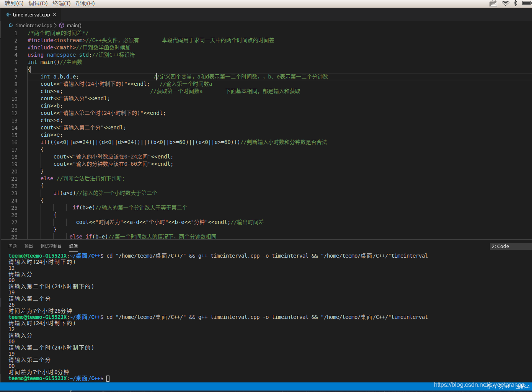Click the '时间差为' cout statement on line 27
The height and width of the screenshot is (392, 532).
[153, 222]
